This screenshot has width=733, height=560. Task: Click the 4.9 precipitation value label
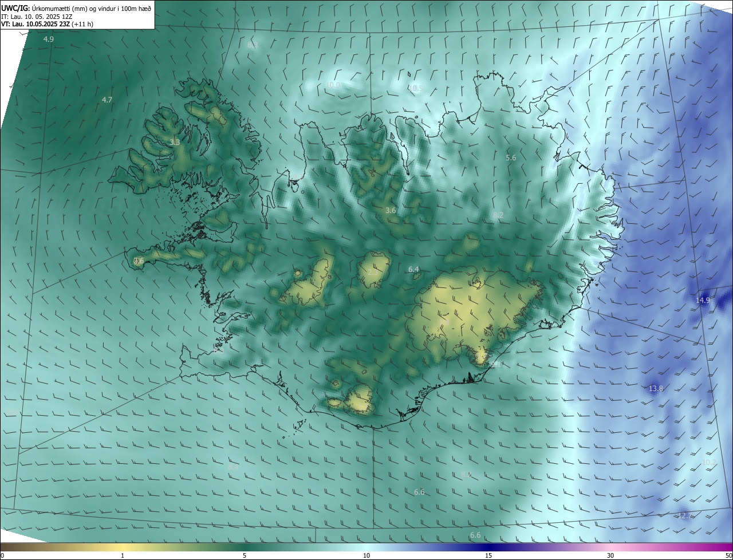[x=49, y=40]
